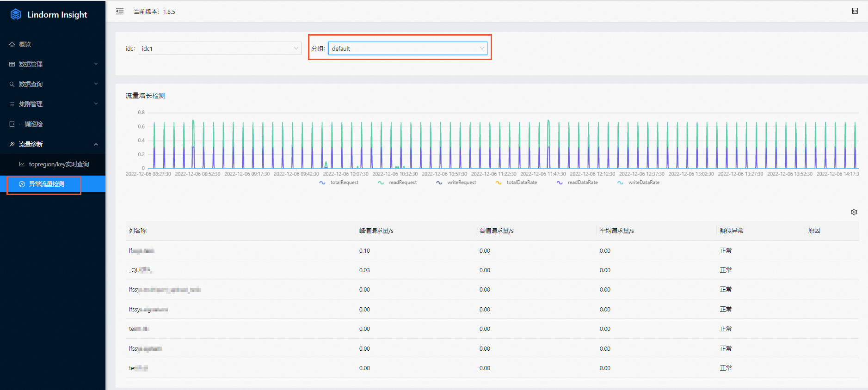Click the 2022-12-06 11:22:30 axis label
This screenshot has height=390, width=868.
[x=494, y=174]
